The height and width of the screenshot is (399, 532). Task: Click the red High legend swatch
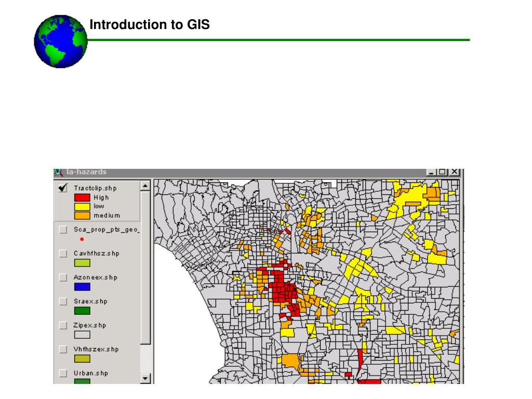pos(82,197)
